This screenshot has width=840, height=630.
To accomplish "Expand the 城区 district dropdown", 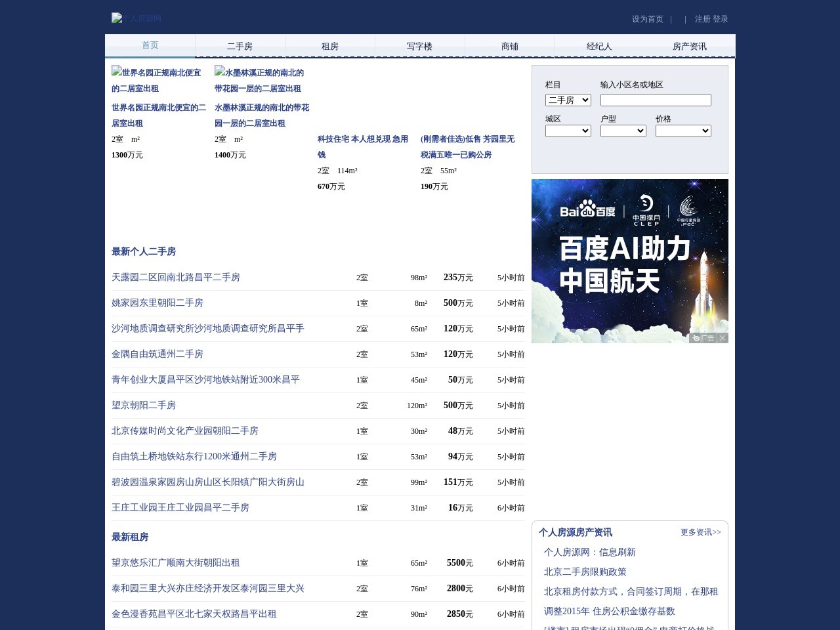I will pos(568,131).
